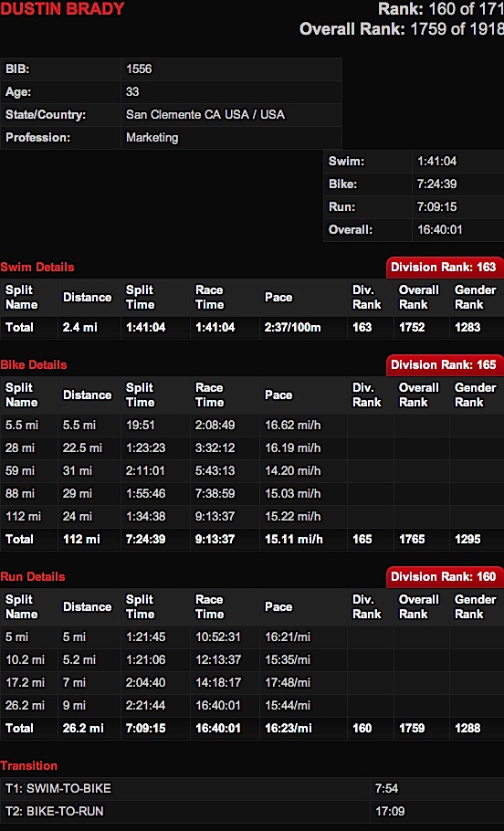This screenshot has height=831, width=504.
Task: Click the red Division Rank: 163 badge
Action: point(444,267)
